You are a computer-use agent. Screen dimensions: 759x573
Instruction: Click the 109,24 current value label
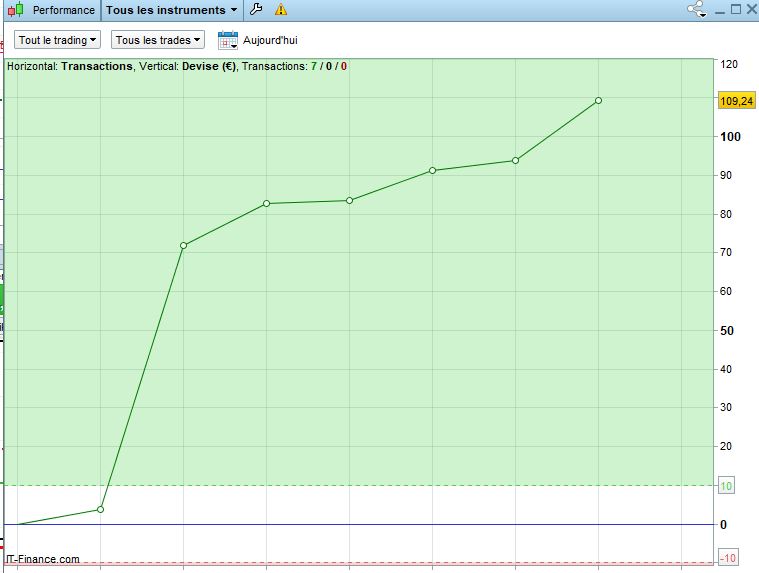pos(736,101)
